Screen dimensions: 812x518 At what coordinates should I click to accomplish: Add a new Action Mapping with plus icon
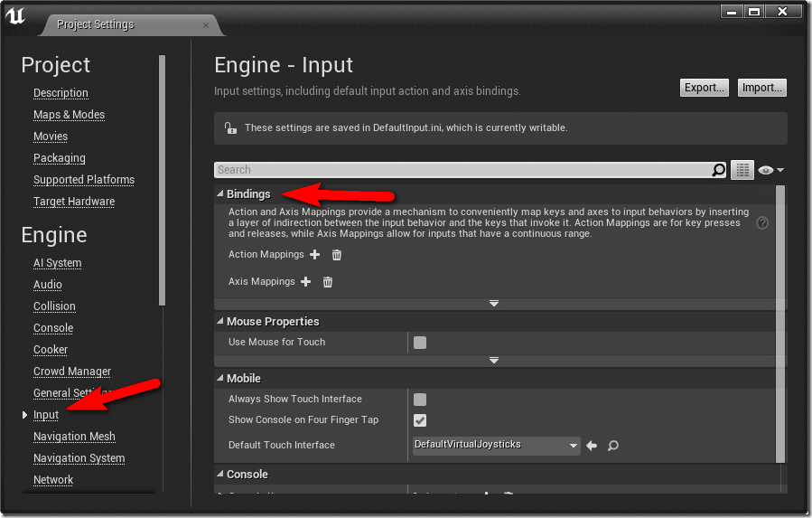tap(314, 255)
